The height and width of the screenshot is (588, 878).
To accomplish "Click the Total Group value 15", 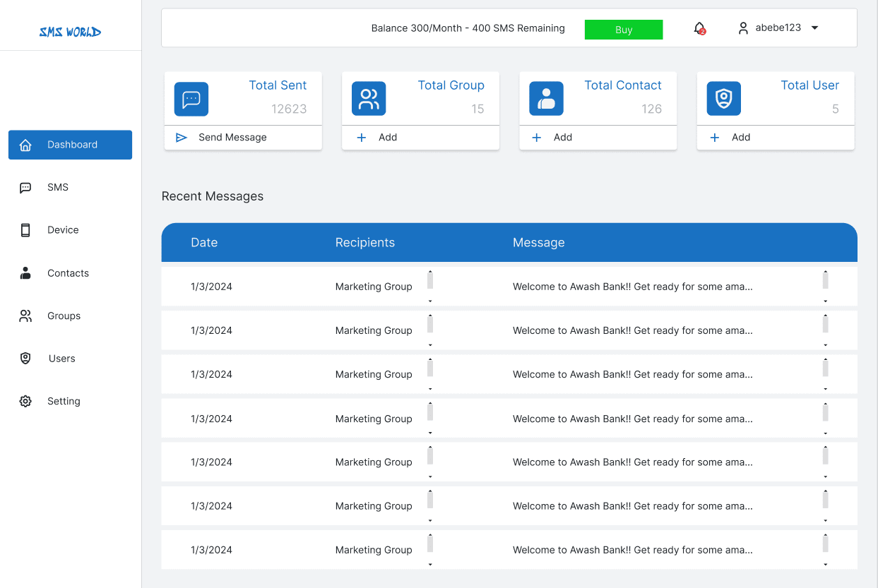I will [x=478, y=109].
